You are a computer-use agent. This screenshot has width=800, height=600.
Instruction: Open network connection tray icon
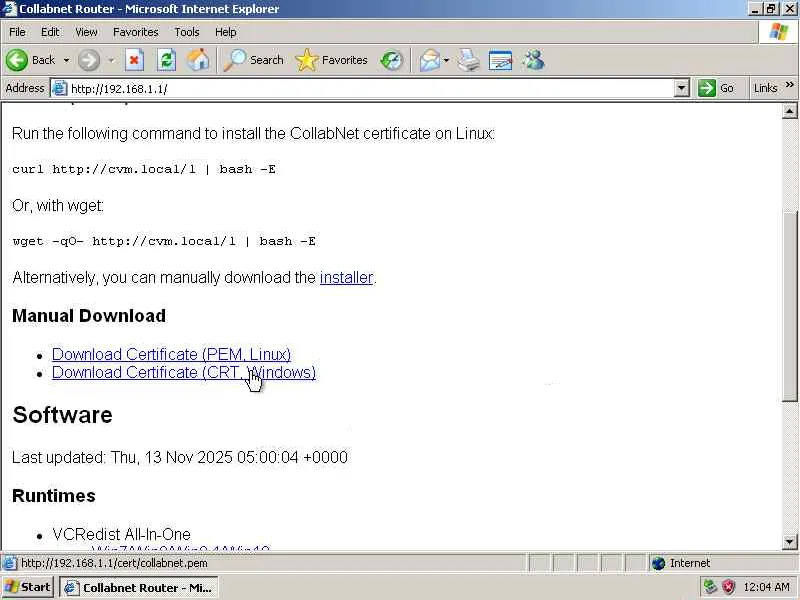(710, 586)
